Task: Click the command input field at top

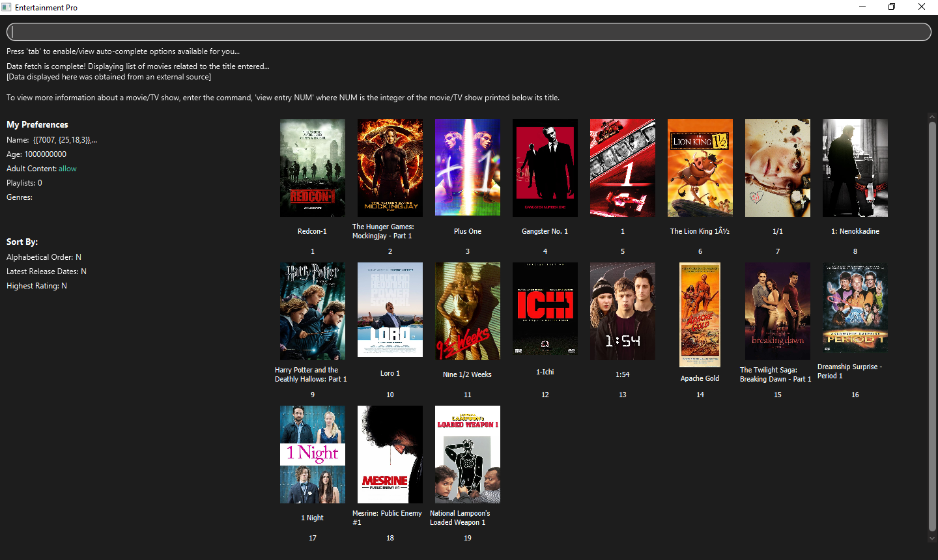Action: [468, 32]
